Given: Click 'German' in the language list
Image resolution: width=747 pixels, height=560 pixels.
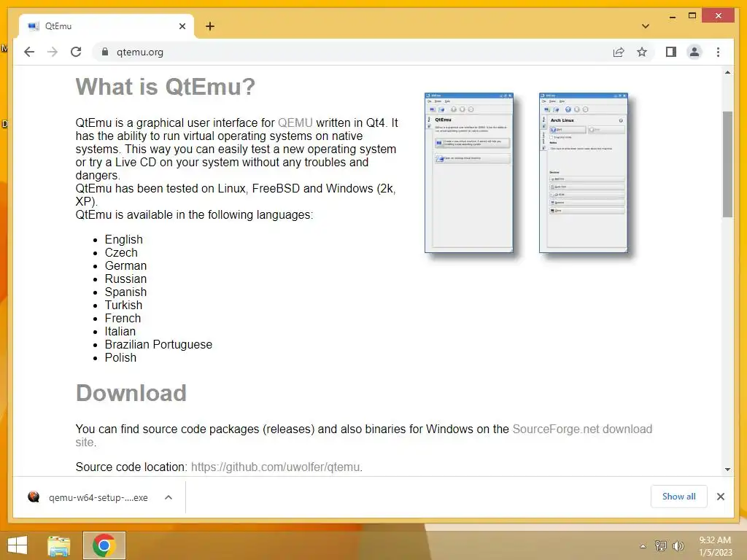Looking at the screenshot, I should [x=125, y=265].
